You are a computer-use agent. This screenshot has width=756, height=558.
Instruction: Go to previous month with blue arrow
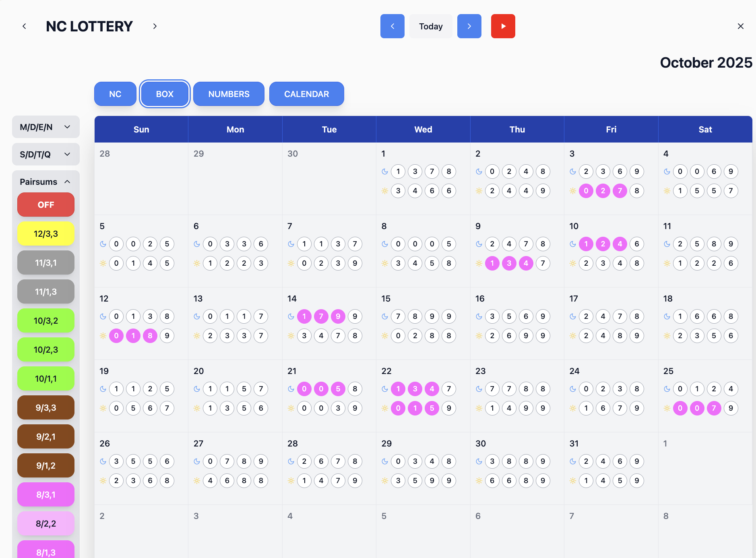click(392, 26)
